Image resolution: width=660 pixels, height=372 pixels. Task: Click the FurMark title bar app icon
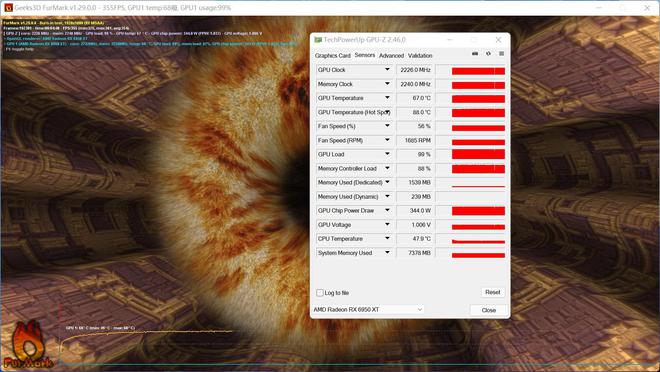click(x=8, y=8)
